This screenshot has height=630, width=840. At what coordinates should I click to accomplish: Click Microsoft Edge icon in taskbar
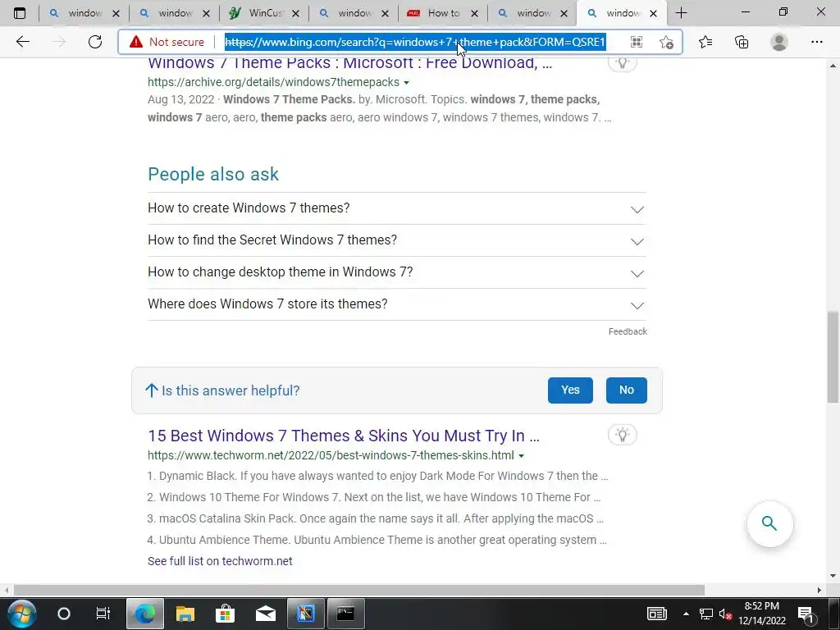[144, 614]
